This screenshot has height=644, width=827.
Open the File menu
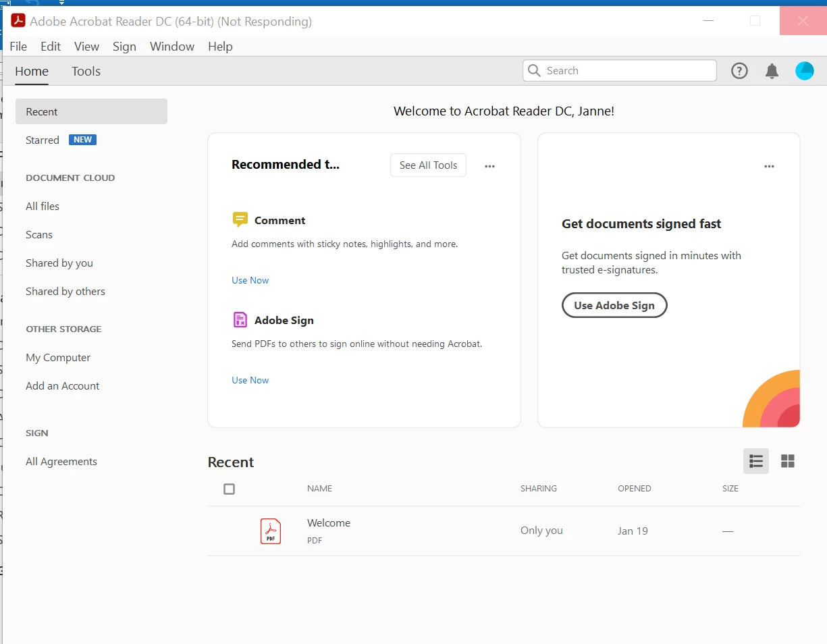click(18, 46)
